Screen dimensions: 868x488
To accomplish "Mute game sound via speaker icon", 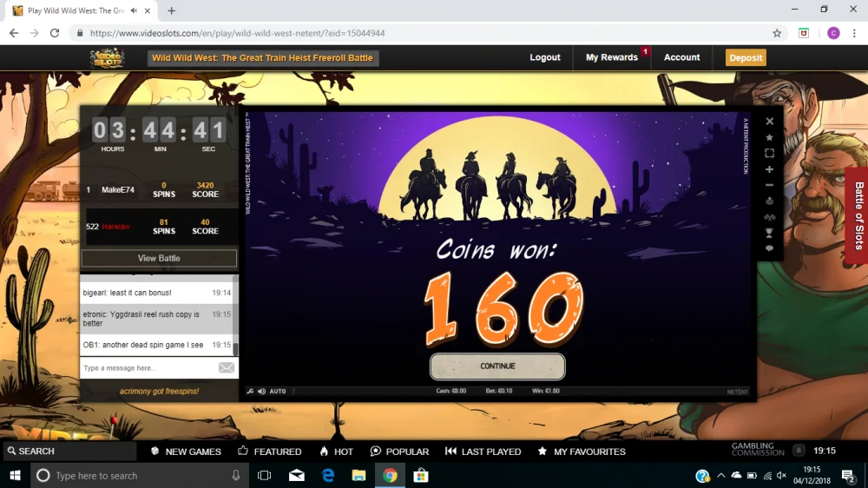I will click(261, 391).
